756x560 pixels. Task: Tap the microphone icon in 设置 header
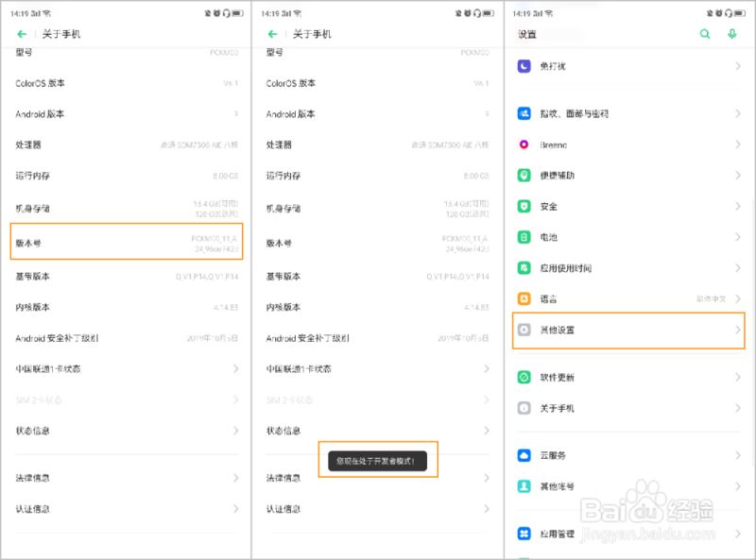[x=731, y=34]
